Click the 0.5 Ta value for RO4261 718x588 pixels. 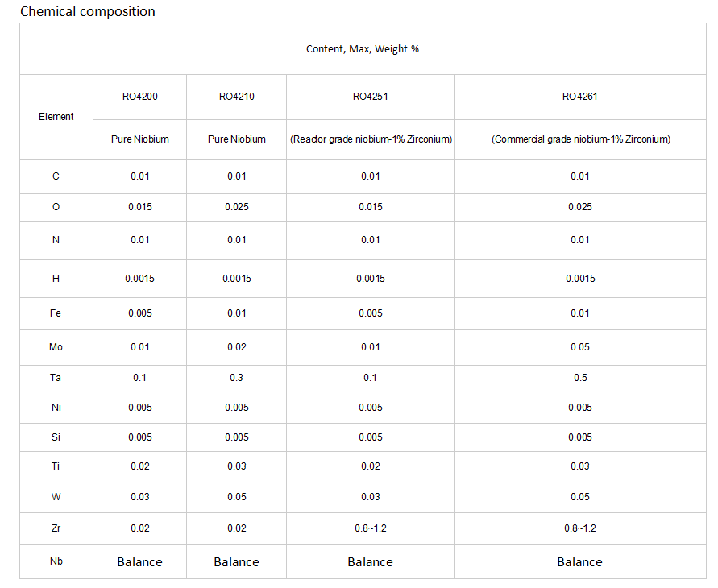click(x=580, y=378)
